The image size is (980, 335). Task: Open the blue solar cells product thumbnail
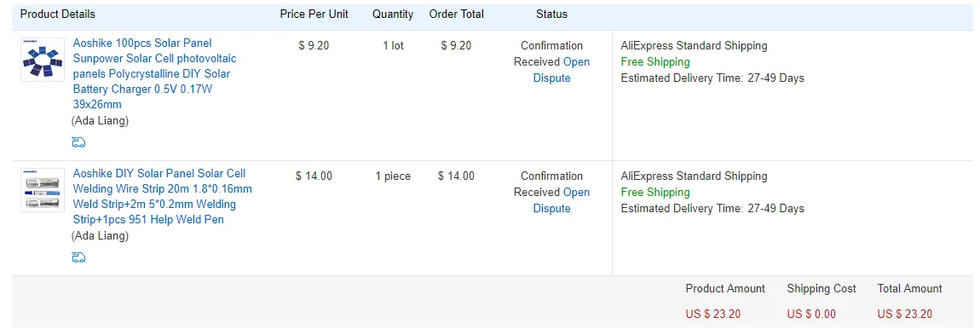43,60
